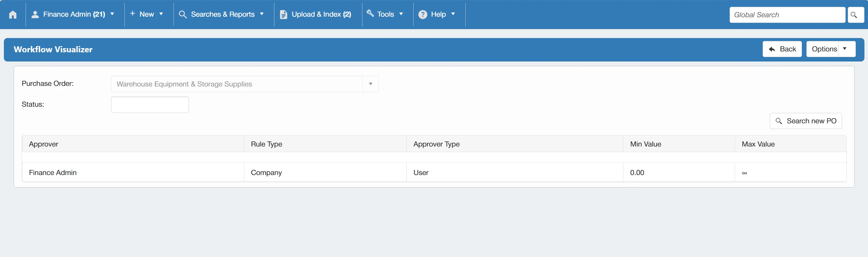Click the Max Value column header

791,144
